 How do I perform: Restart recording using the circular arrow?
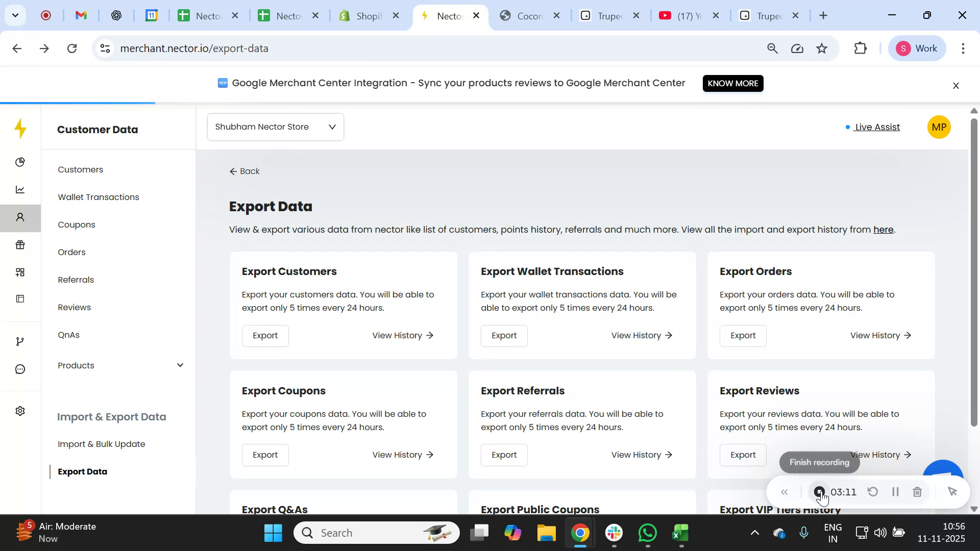point(873,492)
